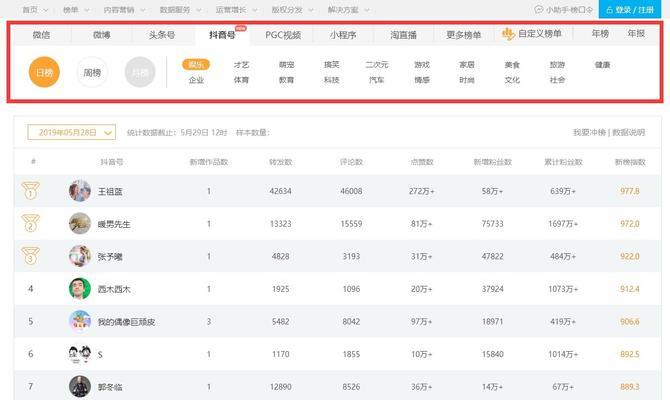The height and width of the screenshot is (400, 670).
Task: Choose the 汽车 category filter
Action: point(377,80)
